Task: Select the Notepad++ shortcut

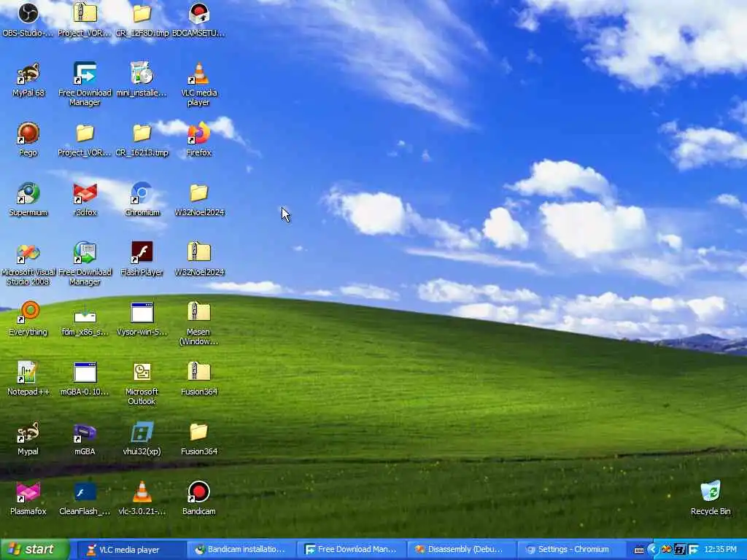Action: coord(28,378)
